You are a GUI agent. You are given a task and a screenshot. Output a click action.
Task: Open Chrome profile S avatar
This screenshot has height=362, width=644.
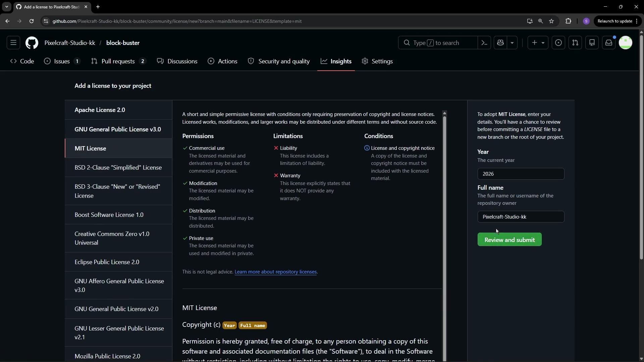pyautogui.click(x=586, y=21)
